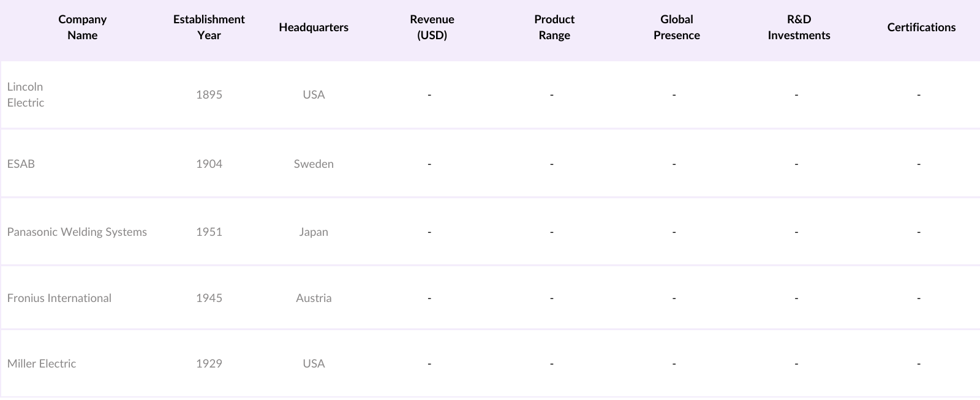This screenshot has width=980, height=400.
Task: Select the R&D Investments column header
Action: [x=799, y=28]
